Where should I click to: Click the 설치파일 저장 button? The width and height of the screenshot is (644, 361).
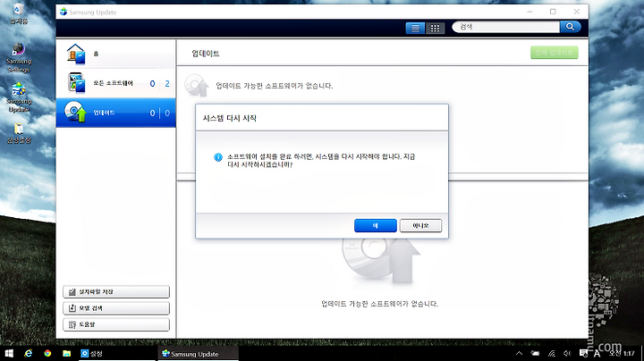[x=116, y=291]
